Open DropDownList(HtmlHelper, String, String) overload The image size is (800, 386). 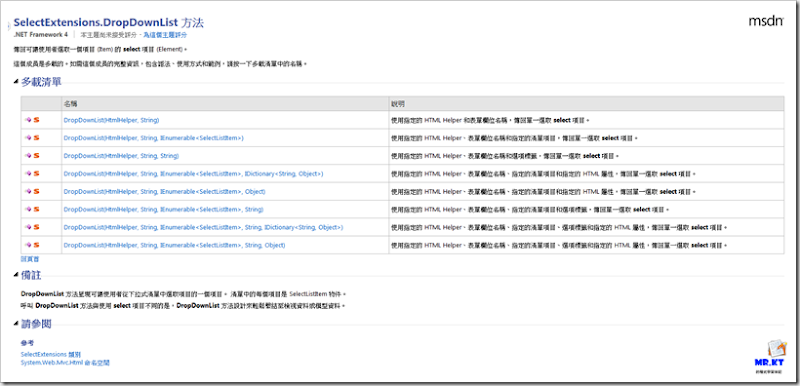121,156
